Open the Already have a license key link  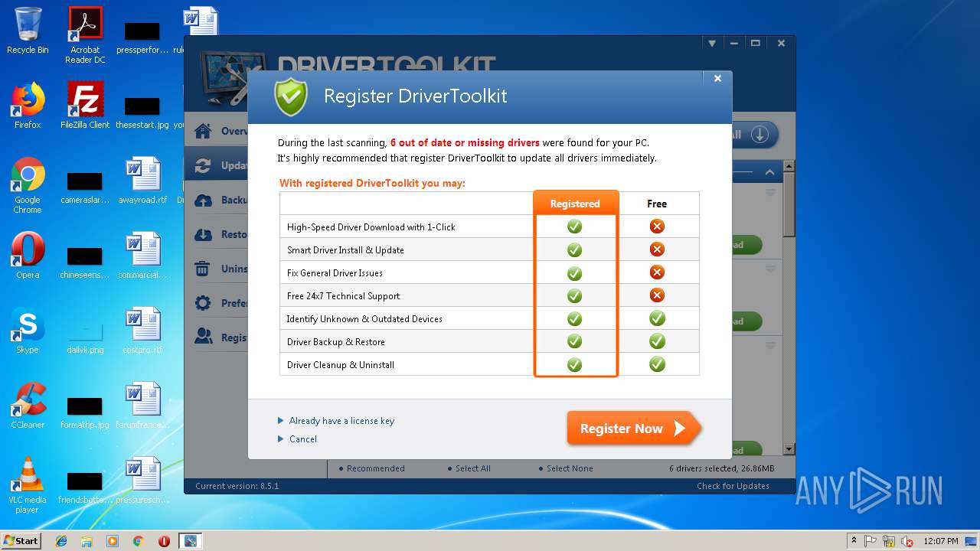[341, 421]
